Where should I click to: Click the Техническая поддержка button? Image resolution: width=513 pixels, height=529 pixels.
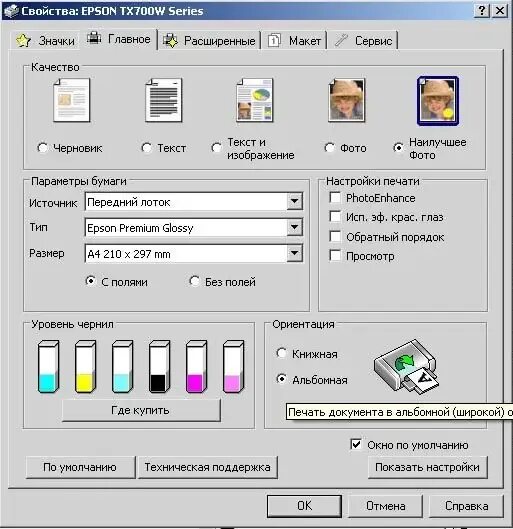208,467
